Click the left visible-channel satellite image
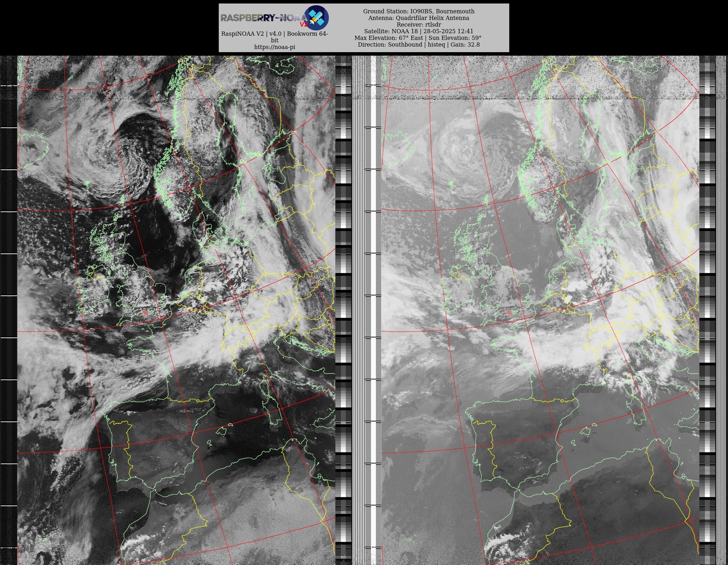Image resolution: width=728 pixels, height=565 pixels. pos(176,310)
